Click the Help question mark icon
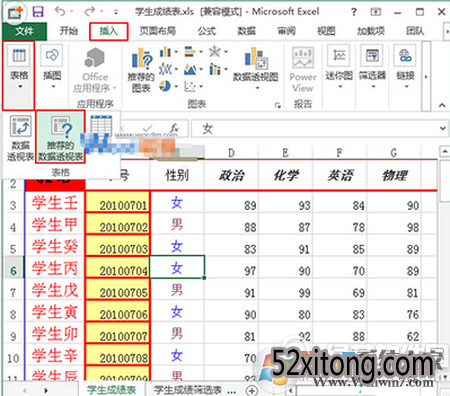The height and width of the screenshot is (396, 450). (354, 12)
